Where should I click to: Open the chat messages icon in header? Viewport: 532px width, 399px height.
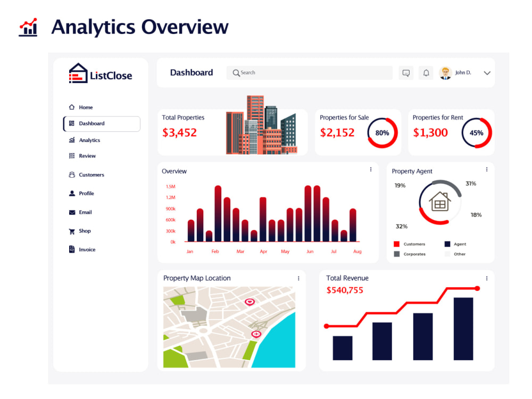tap(406, 73)
